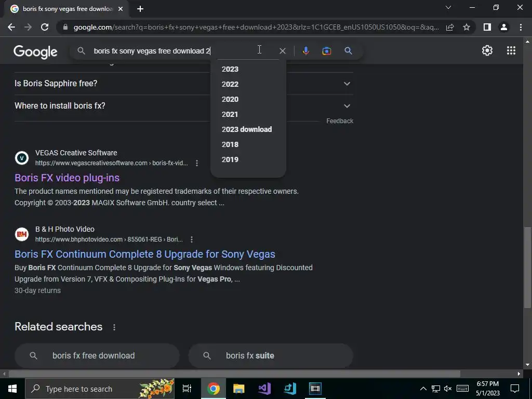
Task: Open Google apps grid
Action: 511,50
